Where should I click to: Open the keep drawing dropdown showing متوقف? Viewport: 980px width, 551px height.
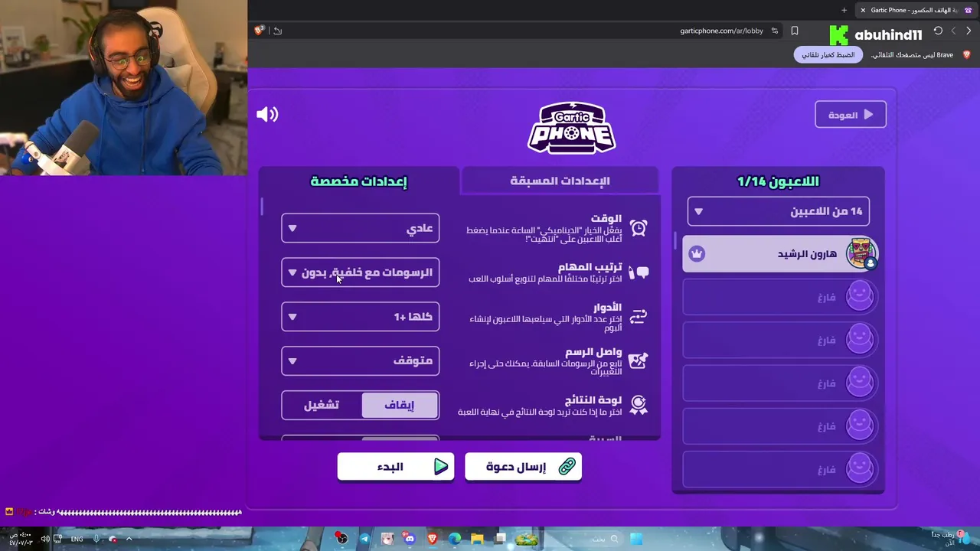pos(361,361)
